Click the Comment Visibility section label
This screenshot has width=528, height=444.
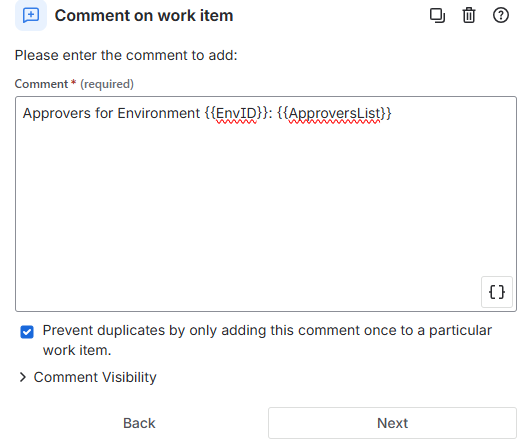click(x=95, y=377)
